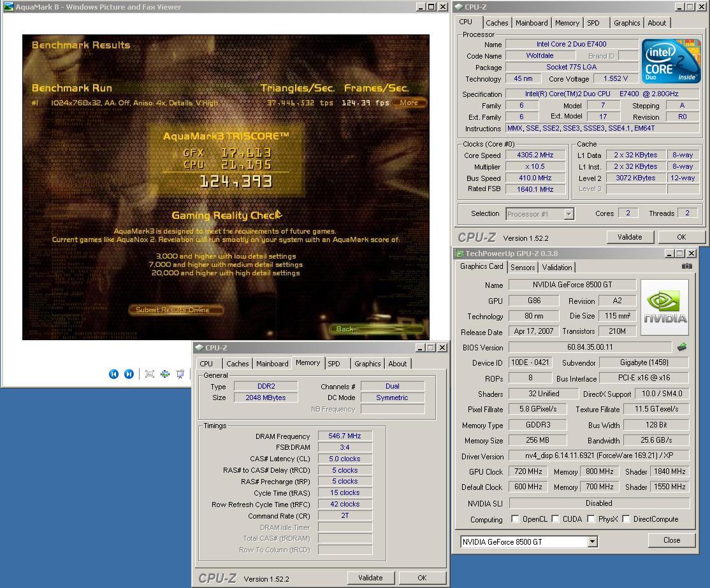Screen dimensions: 710x588
Task: Open Mainboard tab in Memory CPU-Z window
Action: (x=272, y=364)
